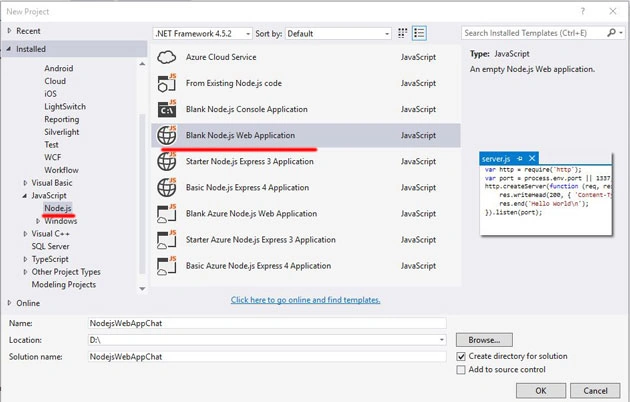Viewport: 630px width, 402px height.
Task: Expand the Recent section
Action: [x=10, y=31]
